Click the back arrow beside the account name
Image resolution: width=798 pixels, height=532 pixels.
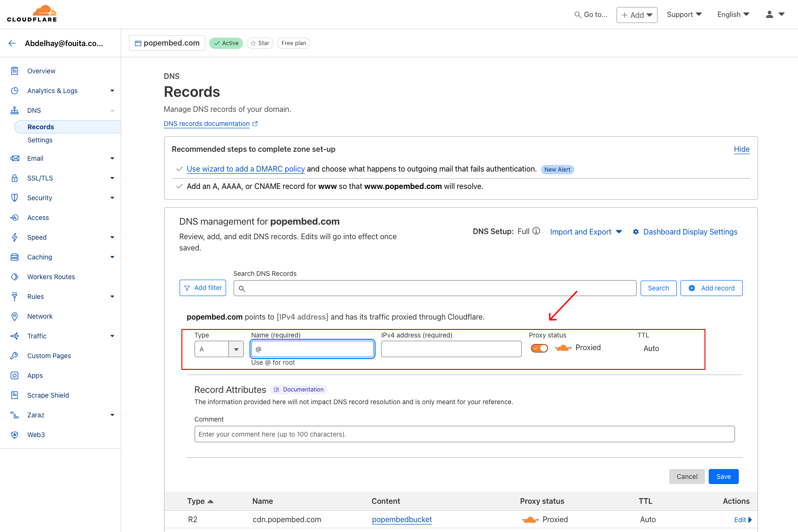pyautogui.click(x=12, y=43)
